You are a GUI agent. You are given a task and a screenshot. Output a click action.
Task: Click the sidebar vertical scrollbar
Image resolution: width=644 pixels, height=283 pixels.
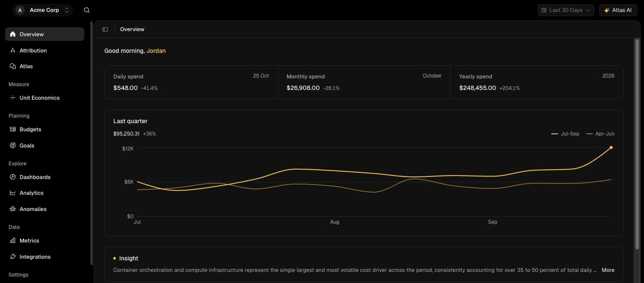(x=92, y=143)
